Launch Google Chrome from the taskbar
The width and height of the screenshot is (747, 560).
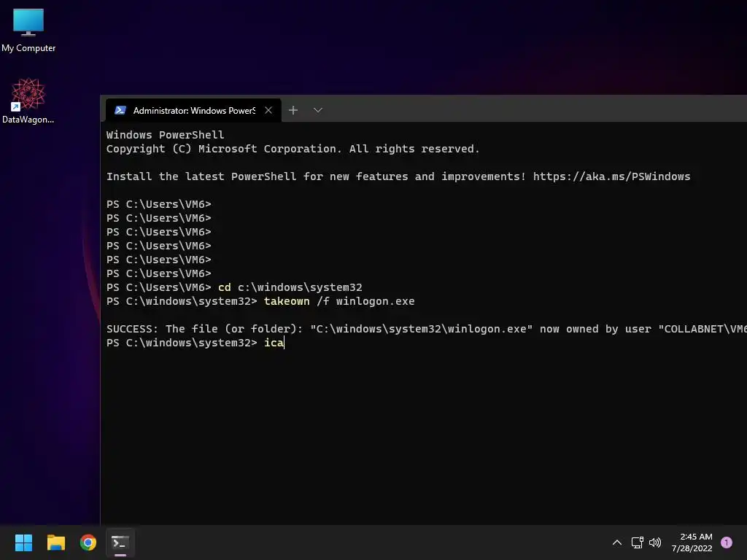point(88,542)
